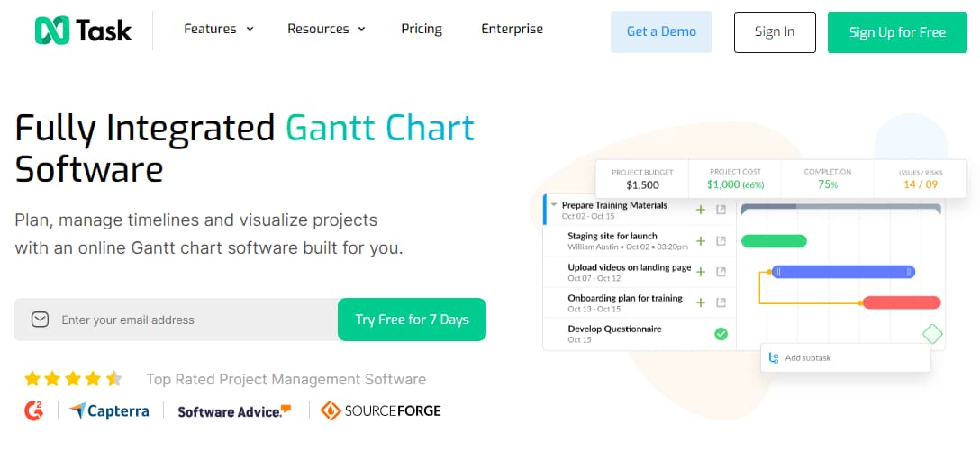
Task: Click the Oct 02 - Oct 15 date text
Action: (588, 217)
